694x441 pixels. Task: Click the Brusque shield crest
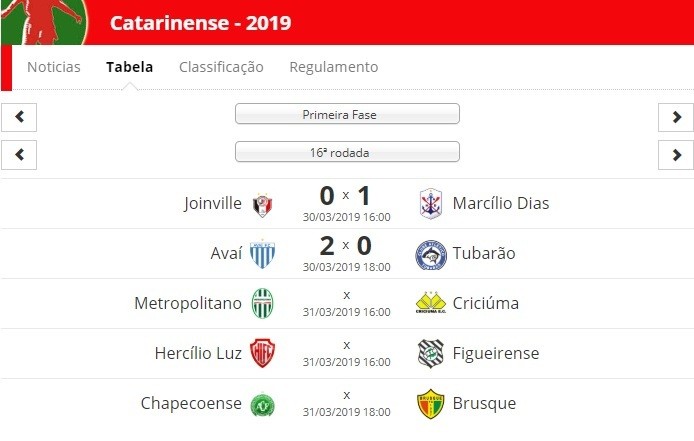coord(431,404)
